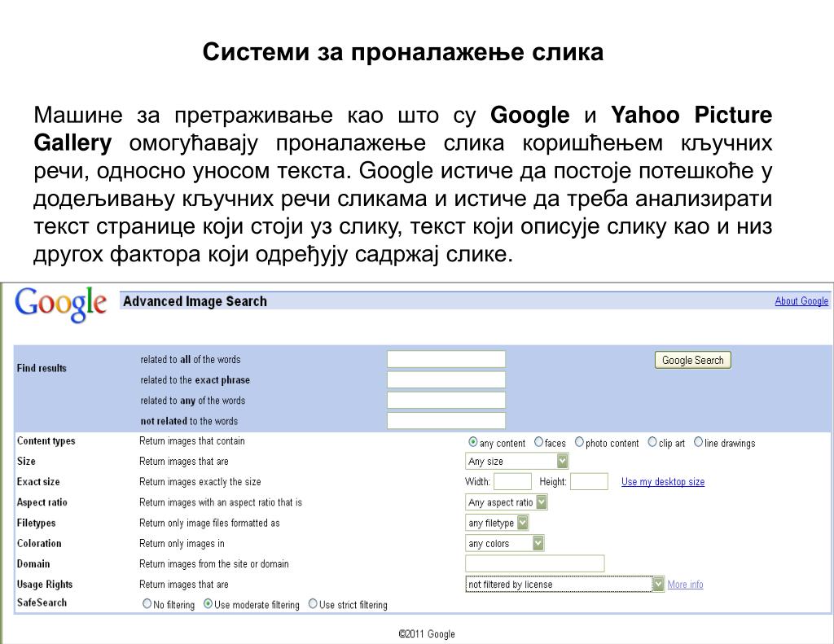The width and height of the screenshot is (834, 644).
Task: Click the 'Advanced Image Search' heading
Action: 195,301
